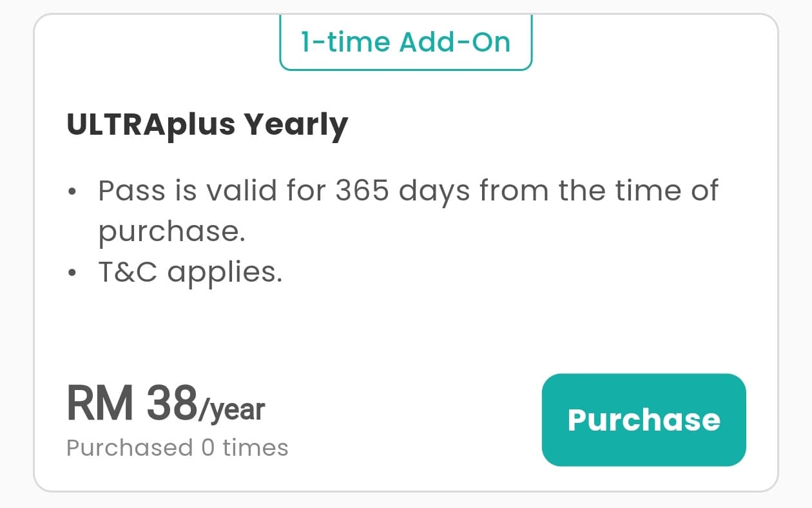The height and width of the screenshot is (508, 812).
Task: Click the 365 days validity text
Action: coord(402,191)
